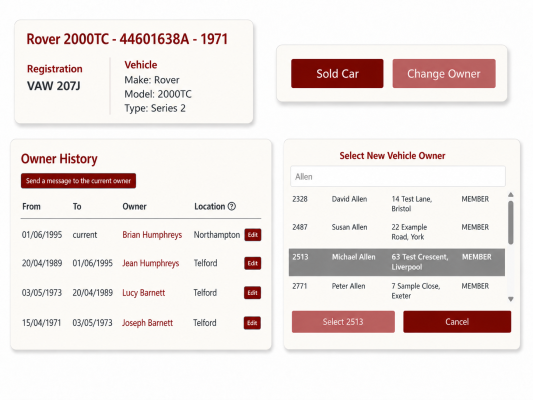Click the date 01/06/1995 in Brian Humphreys row
533x400 pixels.
(42, 235)
